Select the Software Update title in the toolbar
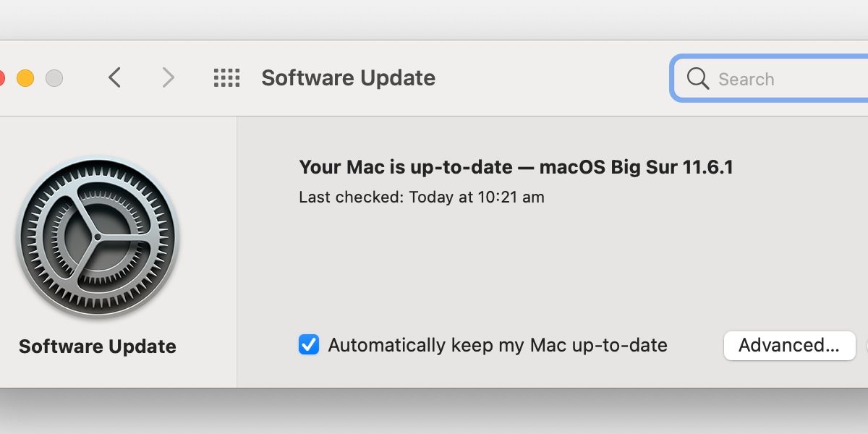868x434 pixels. point(348,77)
